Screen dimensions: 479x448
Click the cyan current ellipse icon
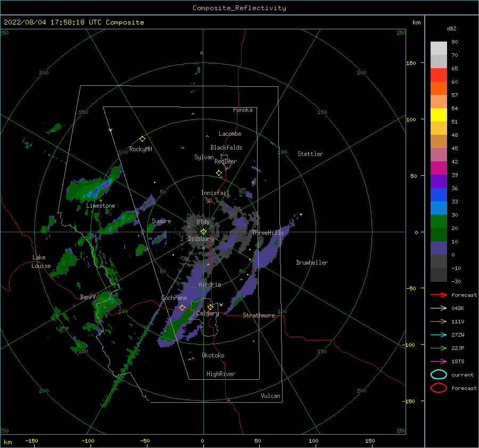439,374
